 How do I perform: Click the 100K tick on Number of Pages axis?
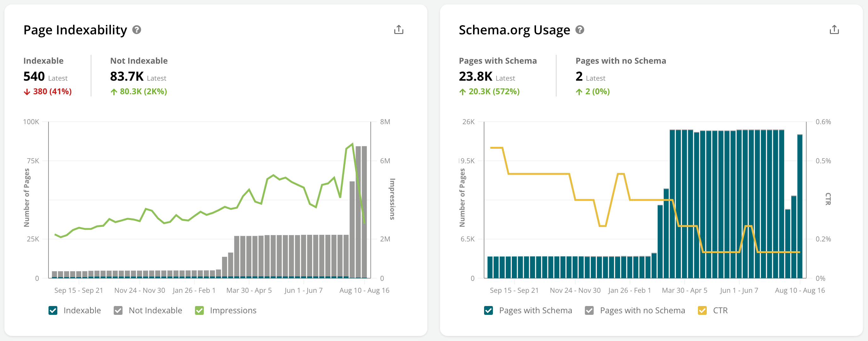click(31, 122)
